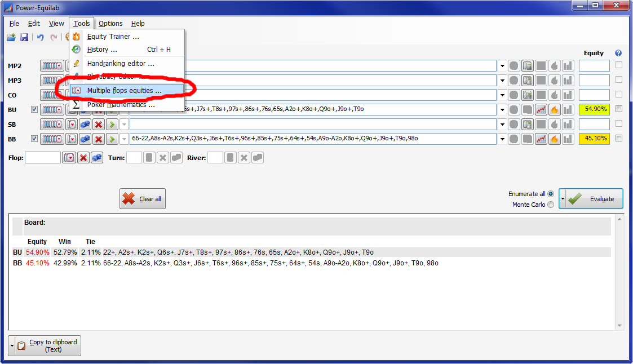Viewport: 633px width, 364px height.
Task: Click the SB range input field
Action: pos(313,125)
